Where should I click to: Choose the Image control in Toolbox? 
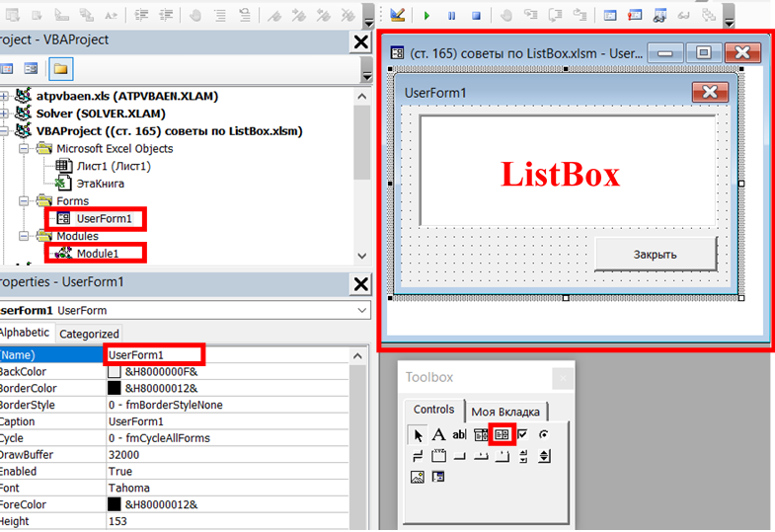[x=418, y=477]
